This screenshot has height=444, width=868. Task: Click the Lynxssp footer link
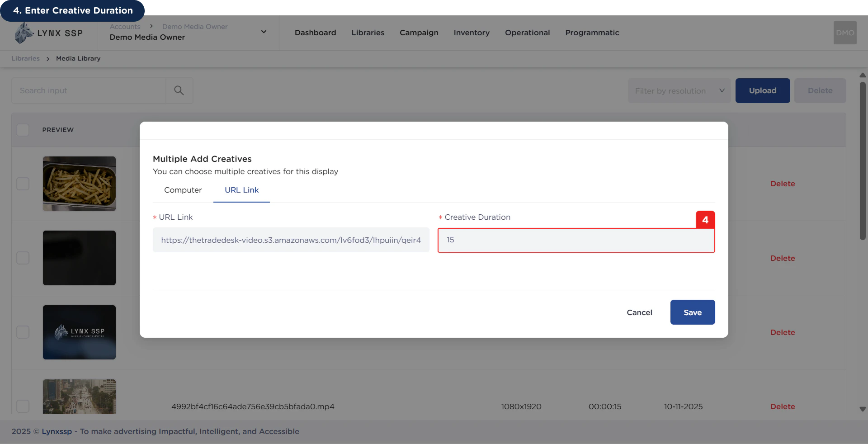pyautogui.click(x=57, y=431)
